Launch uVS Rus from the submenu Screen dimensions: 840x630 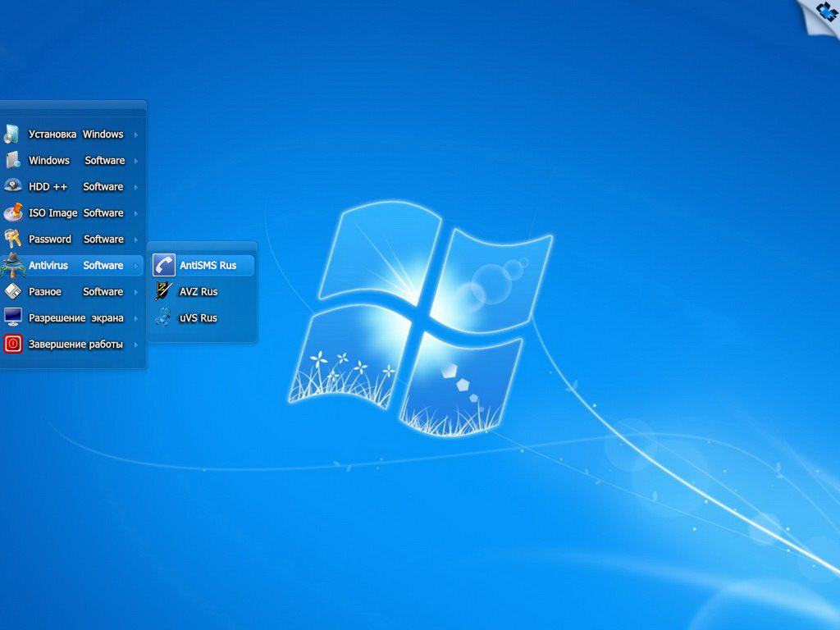point(202,317)
